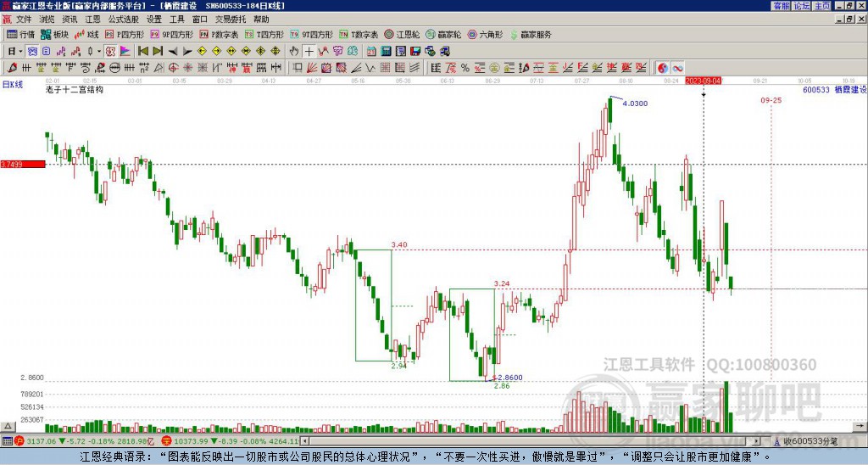Open the 板块 sectors view
868x465 pixels.
[54, 34]
